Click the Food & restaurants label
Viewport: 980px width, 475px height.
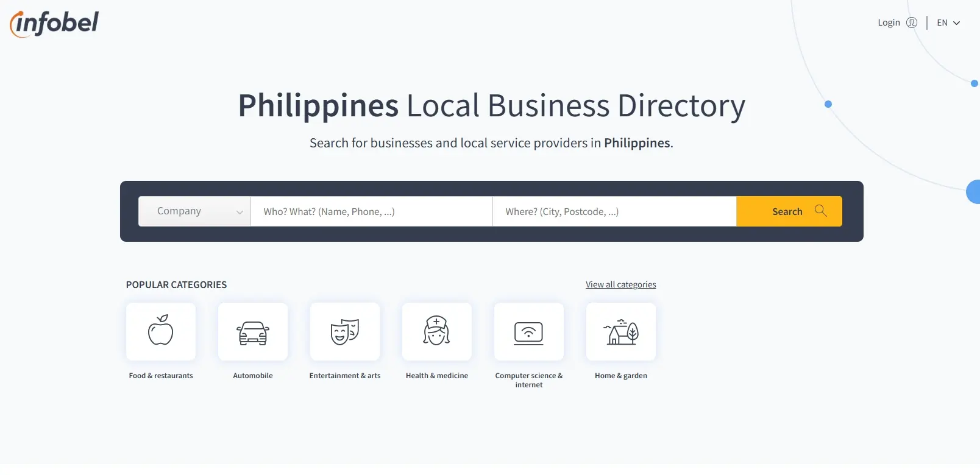tap(161, 376)
